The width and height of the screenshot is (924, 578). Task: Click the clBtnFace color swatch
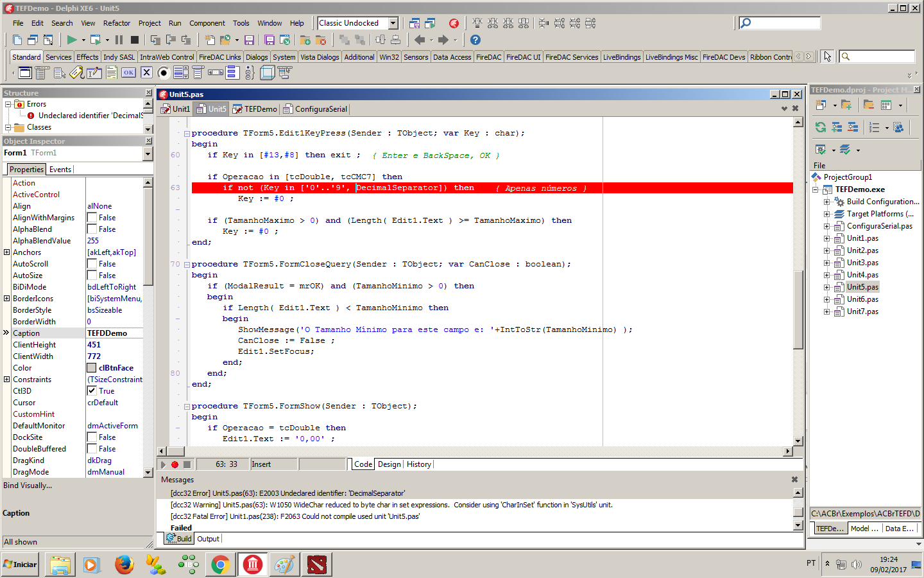[92, 368]
